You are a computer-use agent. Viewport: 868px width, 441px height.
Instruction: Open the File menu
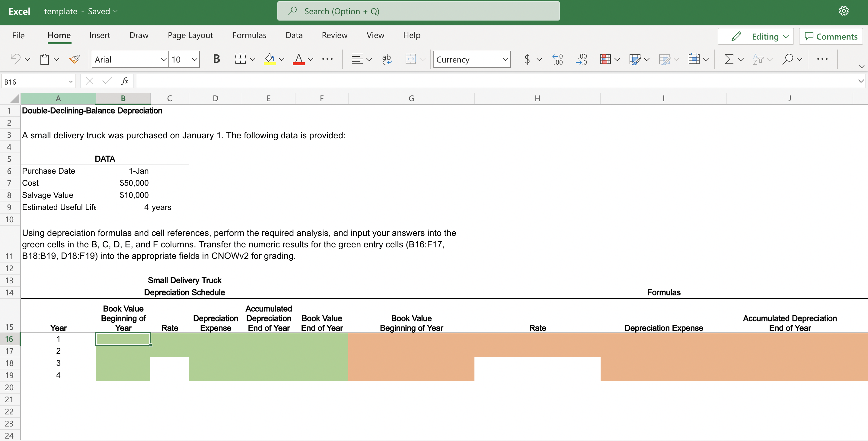(x=18, y=35)
